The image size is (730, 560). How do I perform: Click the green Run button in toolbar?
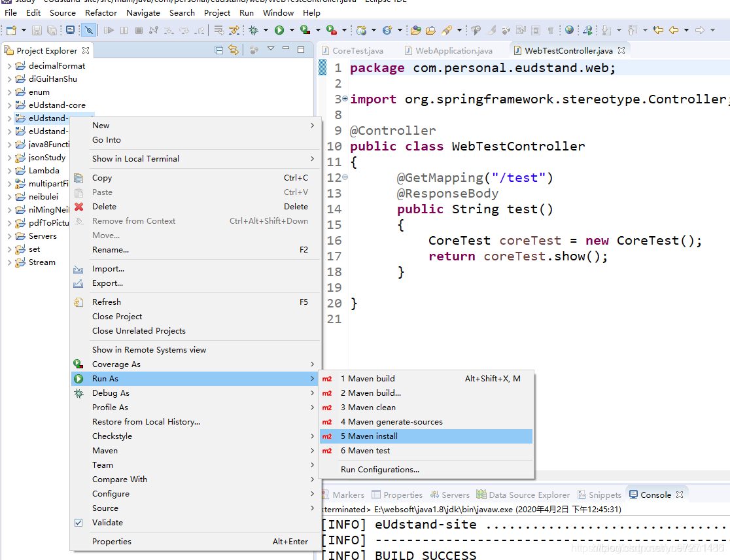[x=279, y=30]
